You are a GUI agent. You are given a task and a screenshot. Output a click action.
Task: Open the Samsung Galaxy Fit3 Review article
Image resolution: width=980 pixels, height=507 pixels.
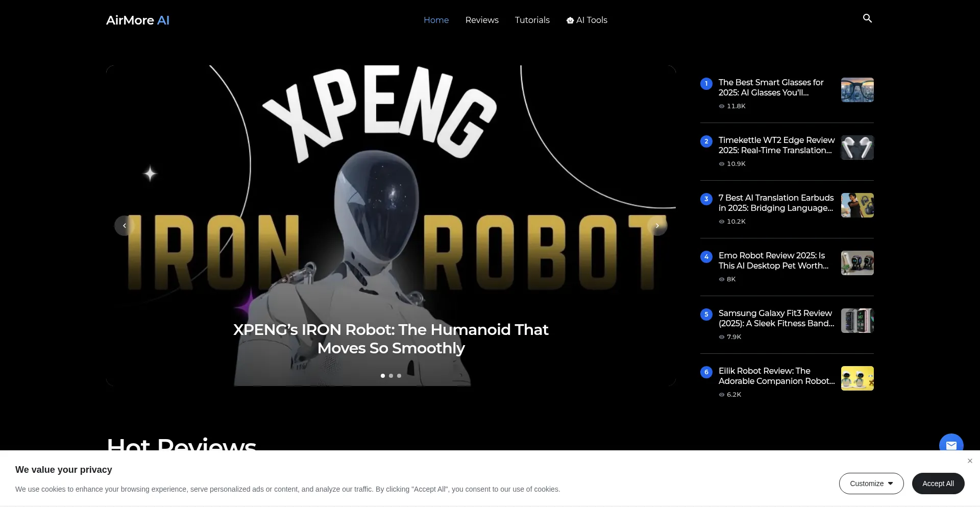[776, 318]
